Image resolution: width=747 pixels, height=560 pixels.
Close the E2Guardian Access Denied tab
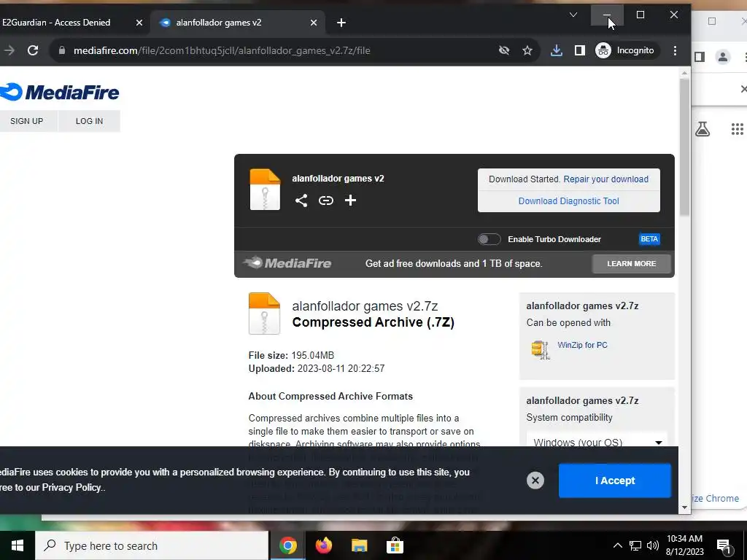[x=139, y=23]
